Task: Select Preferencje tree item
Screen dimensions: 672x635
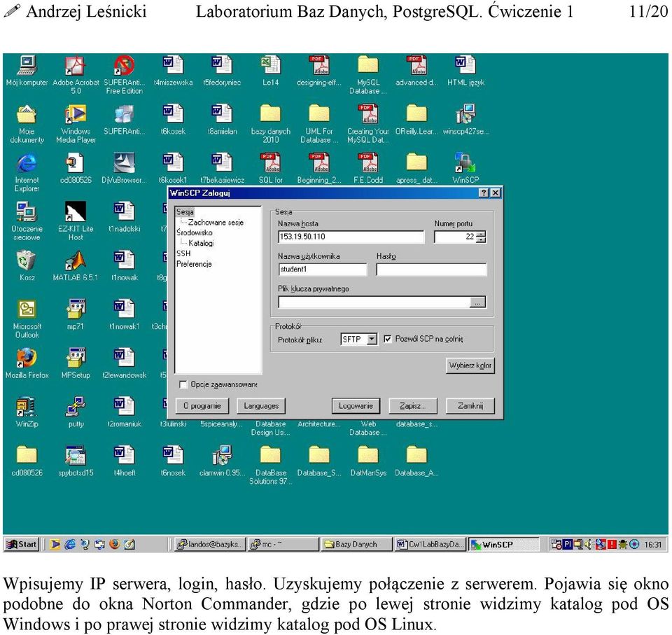Action: click(194, 264)
